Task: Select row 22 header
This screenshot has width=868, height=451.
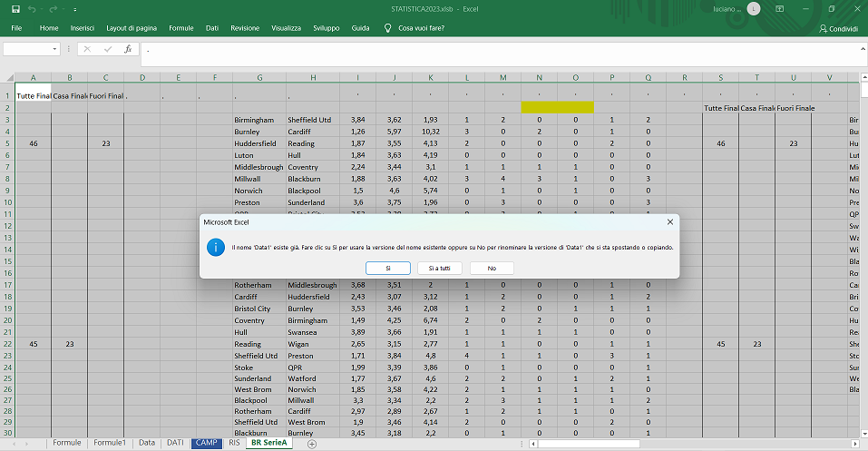Action: (x=8, y=344)
